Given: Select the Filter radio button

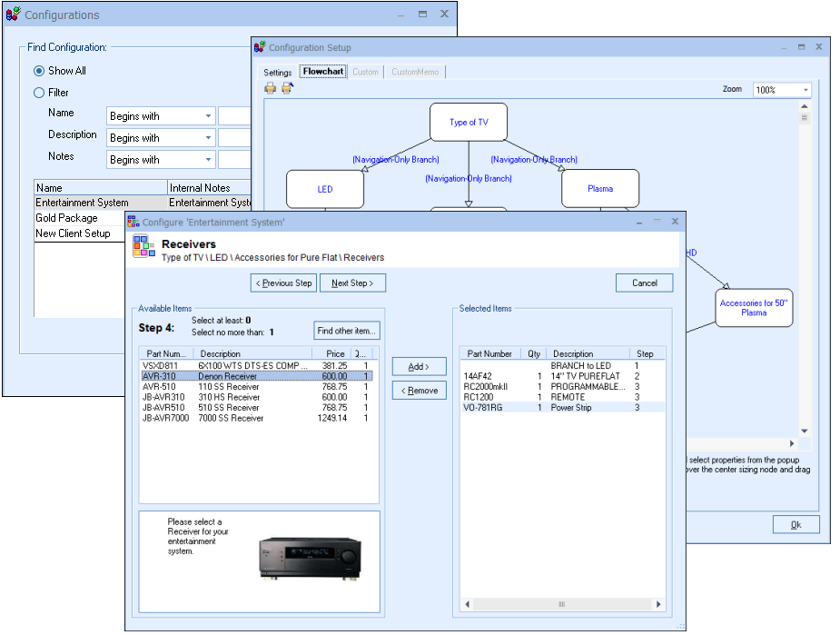Looking at the screenshot, I should tap(39, 93).
